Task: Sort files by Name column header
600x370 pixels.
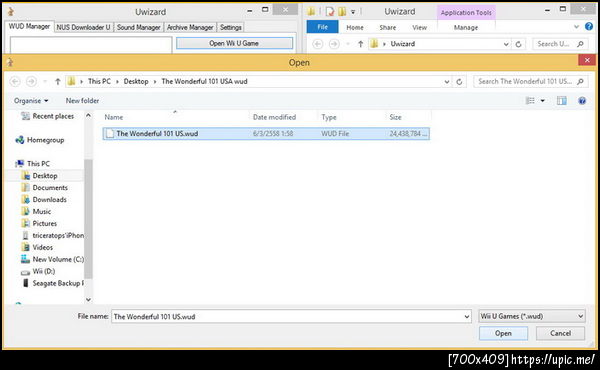Action: (114, 117)
